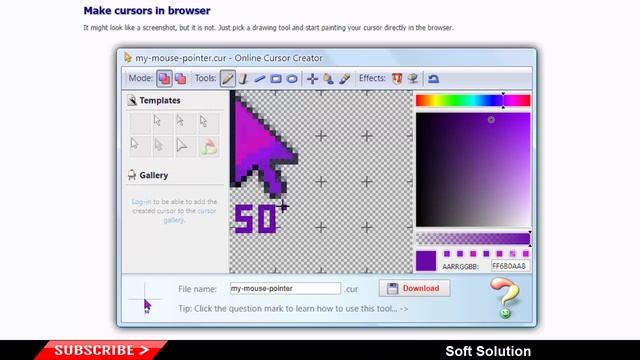Click the question mark help icon
This screenshot has width=640, height=360.
click(505, 298)
